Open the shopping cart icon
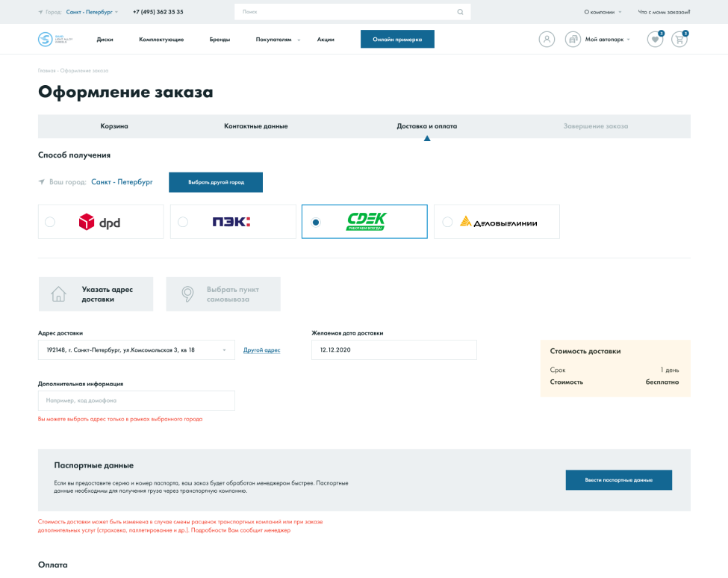The height and width of the screenshot is (578, 728). point(679,40)
